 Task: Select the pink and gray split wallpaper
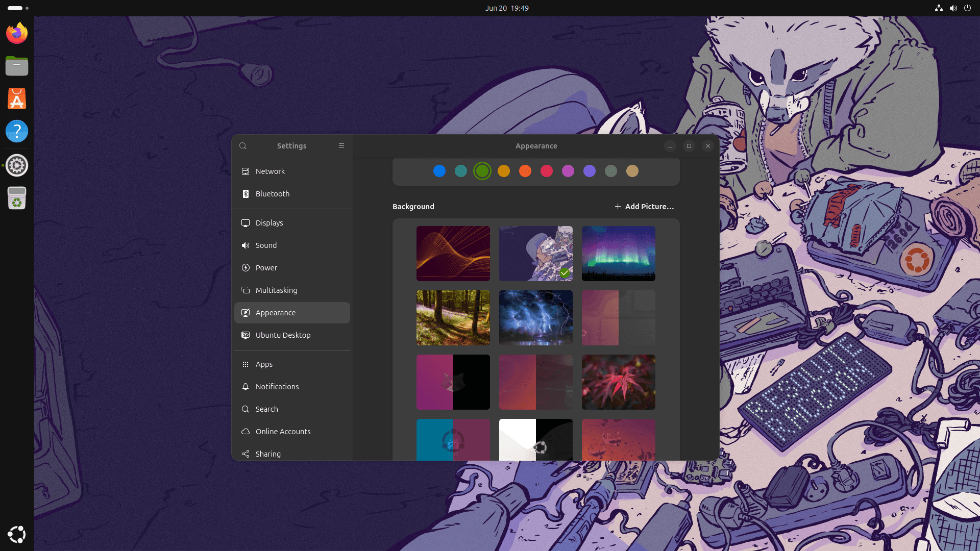619,318
